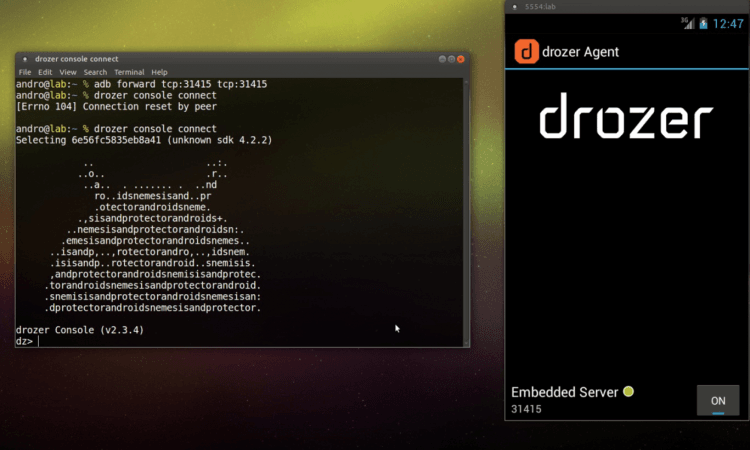
Task: Click the 'adb forward tcp:31415 tcp:31415' line
Action: click(x=142, y=84)
